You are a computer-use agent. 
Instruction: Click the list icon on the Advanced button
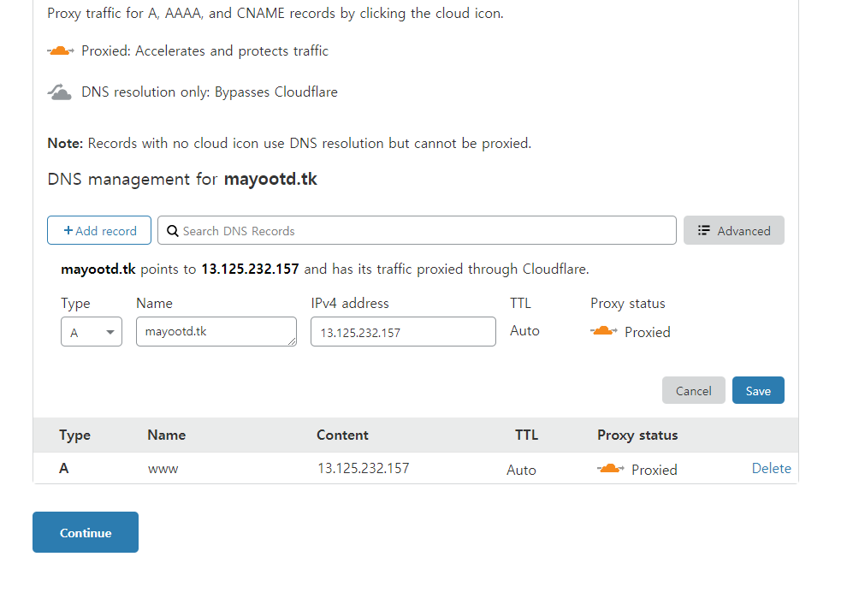click(x=704, y=230)
